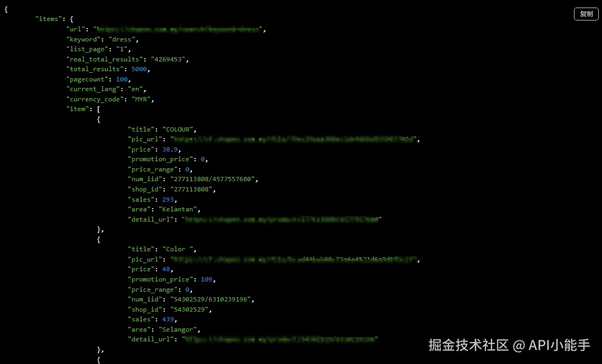Click the pagecount value 100

pyautogui.click(x=122, y=79)
